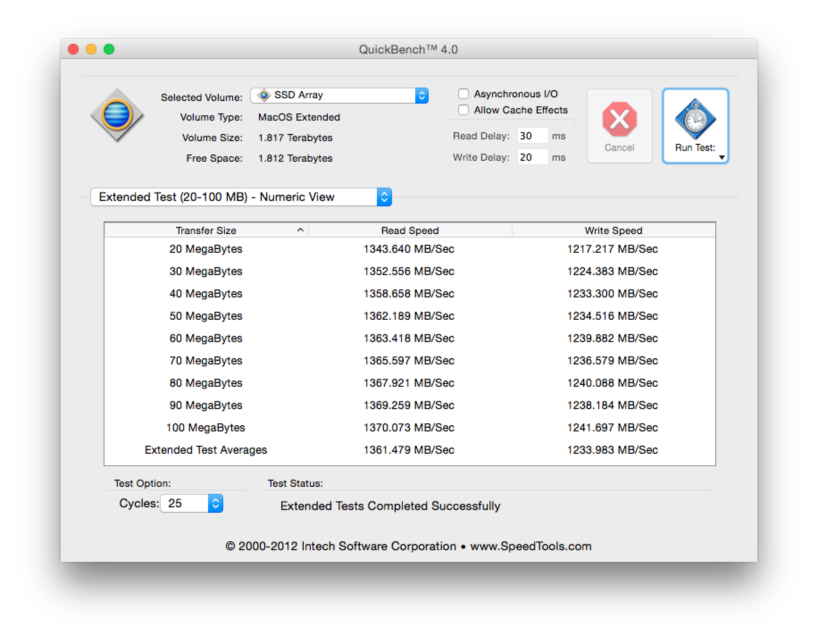
Task: Toggle the Allow Cache Effects checkbox
Action: coord(463,110)
